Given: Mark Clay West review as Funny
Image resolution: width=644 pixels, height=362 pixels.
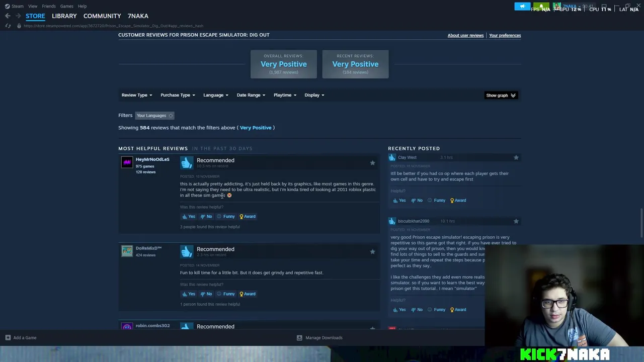Looking at the screenshot, I should (x=436, y=200).
